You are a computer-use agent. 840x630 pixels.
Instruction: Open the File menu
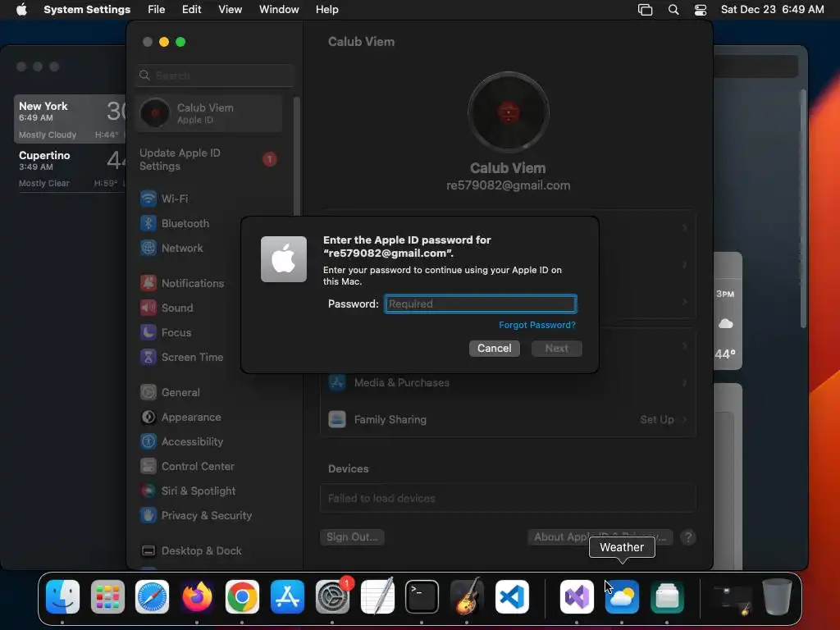pyautogui.click(x=157, y=10)
